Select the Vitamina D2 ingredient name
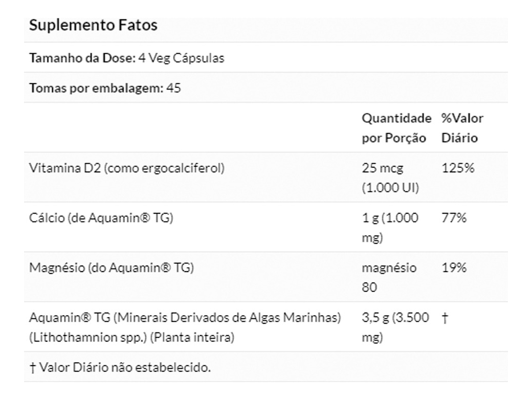The height and width of the screenshot is (400, 532). [x=127, y=168]
